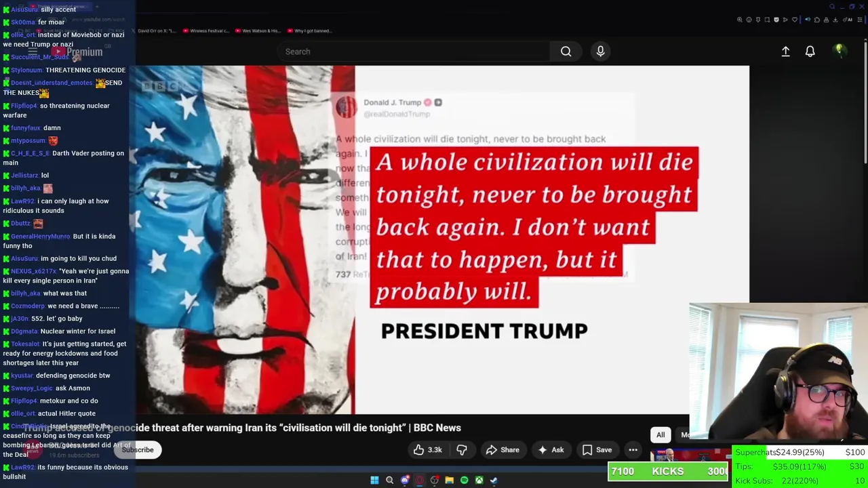Open Windows taskbar search
This screenshot has width=868, height=488.
[x=389, y=480]
